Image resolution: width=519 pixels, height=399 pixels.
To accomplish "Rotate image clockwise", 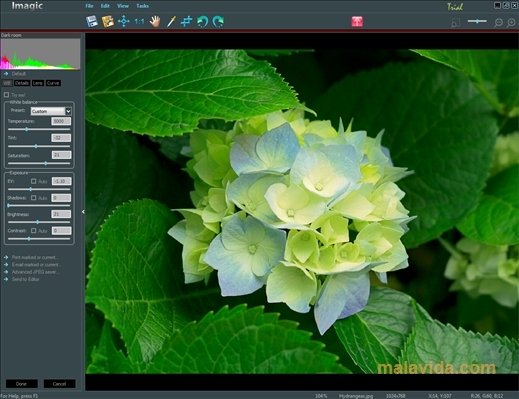I will [x=218, y=21].
